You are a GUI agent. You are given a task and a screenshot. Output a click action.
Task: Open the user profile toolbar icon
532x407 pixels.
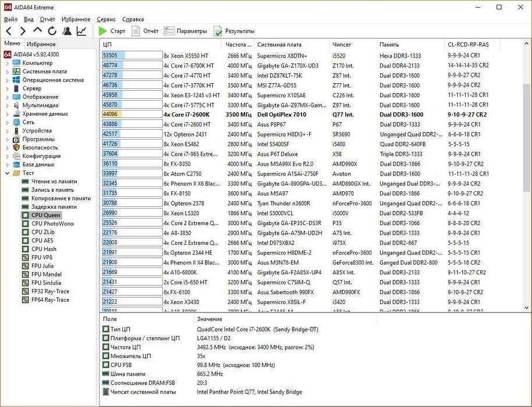coord(67,31)
